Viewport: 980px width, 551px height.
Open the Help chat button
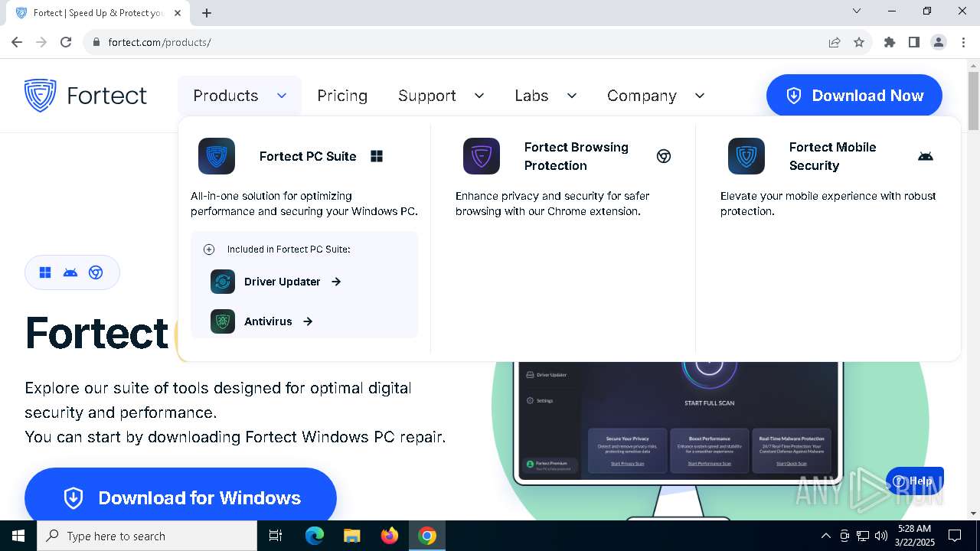click(x=915, y=481)
